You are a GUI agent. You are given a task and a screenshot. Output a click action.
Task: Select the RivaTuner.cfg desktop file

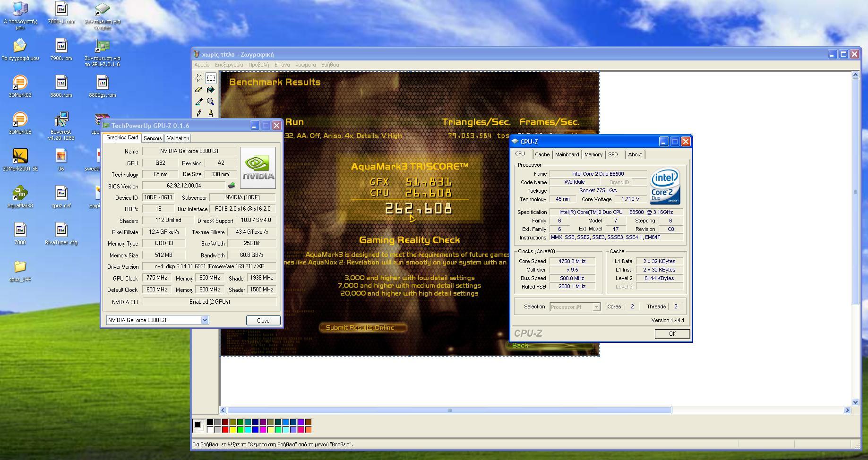point(61,234)
